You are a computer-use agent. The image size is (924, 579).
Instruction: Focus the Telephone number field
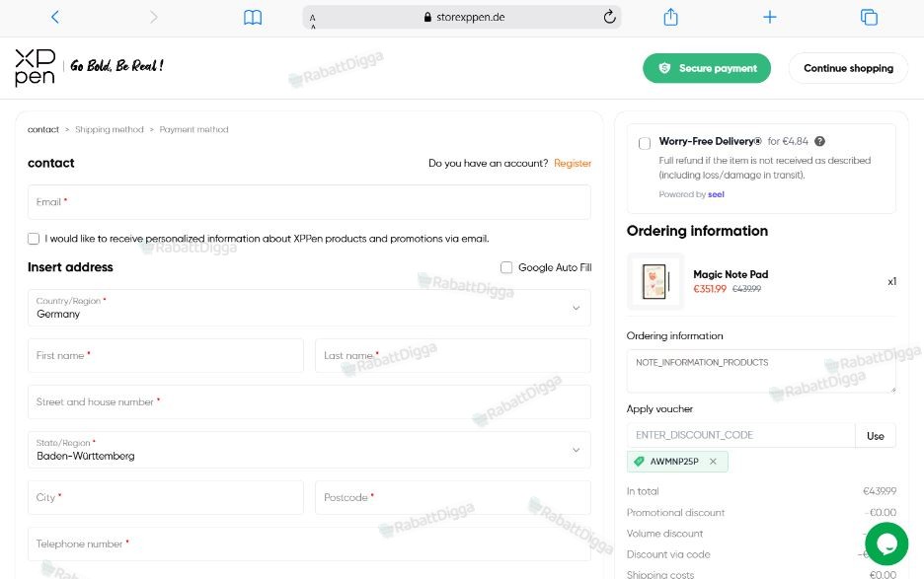click(309, 543)
